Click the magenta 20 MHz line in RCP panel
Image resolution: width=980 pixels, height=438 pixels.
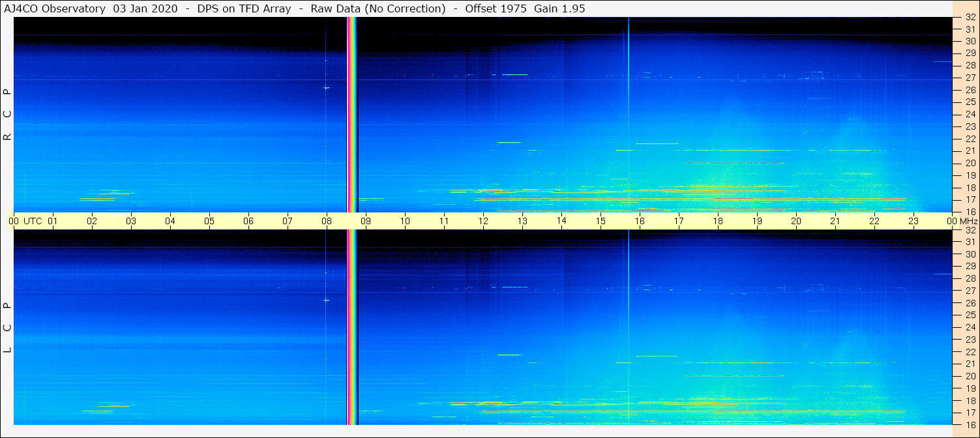click(x=735, y=163)
